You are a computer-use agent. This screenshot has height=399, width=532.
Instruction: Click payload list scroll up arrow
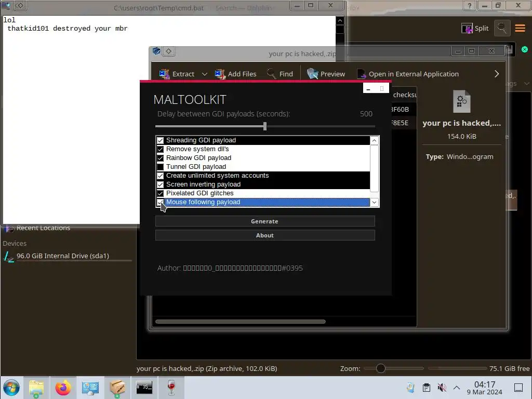tap(374, 140)
